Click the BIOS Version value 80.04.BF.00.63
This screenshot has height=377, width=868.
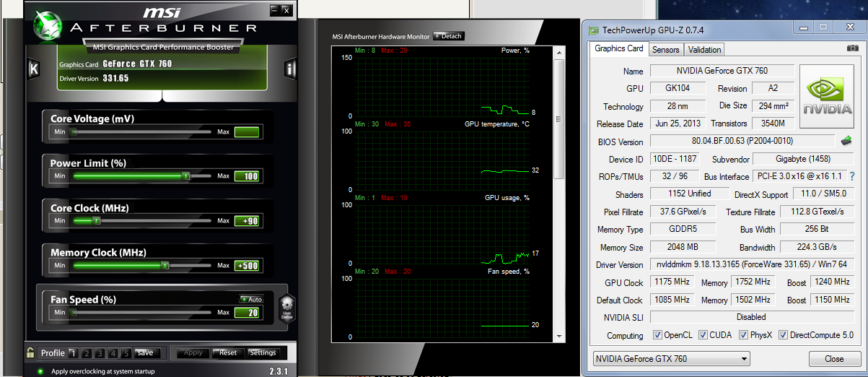coord(744,142)
